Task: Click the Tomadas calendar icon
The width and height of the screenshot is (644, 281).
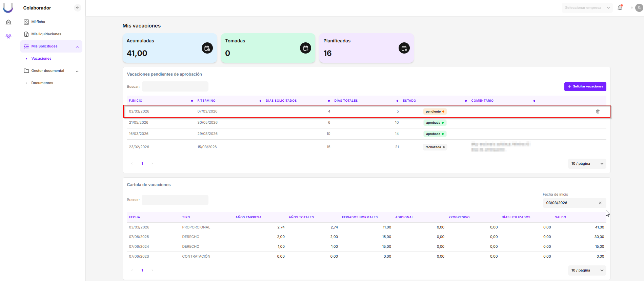Action: pyautogui.click(x=305, y=48)
